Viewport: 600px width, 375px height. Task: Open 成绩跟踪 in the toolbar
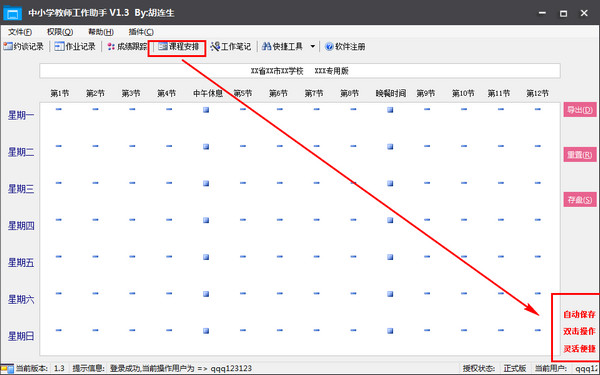(x=127, y=47)
